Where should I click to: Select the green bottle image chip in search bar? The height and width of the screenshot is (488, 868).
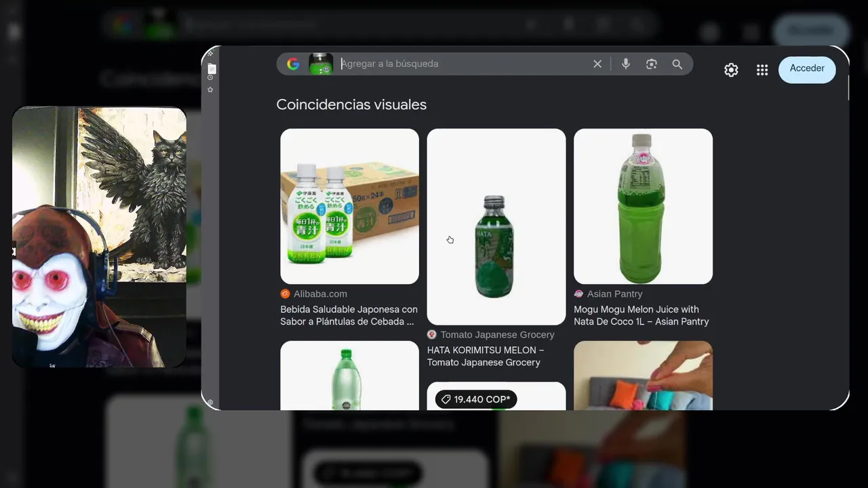tap(321, 64)
